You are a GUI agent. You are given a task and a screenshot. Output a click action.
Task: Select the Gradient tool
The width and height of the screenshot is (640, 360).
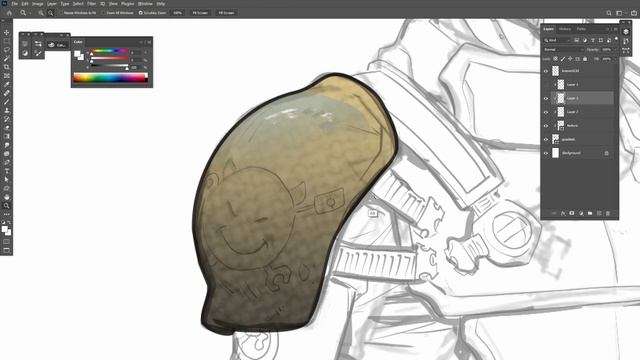pyautogui.click(x=7, y=136)
